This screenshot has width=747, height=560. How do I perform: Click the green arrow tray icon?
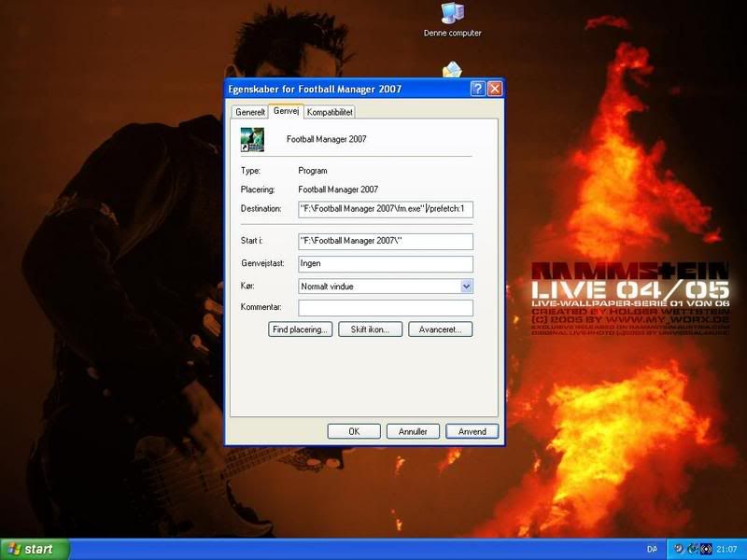(693, 549)
